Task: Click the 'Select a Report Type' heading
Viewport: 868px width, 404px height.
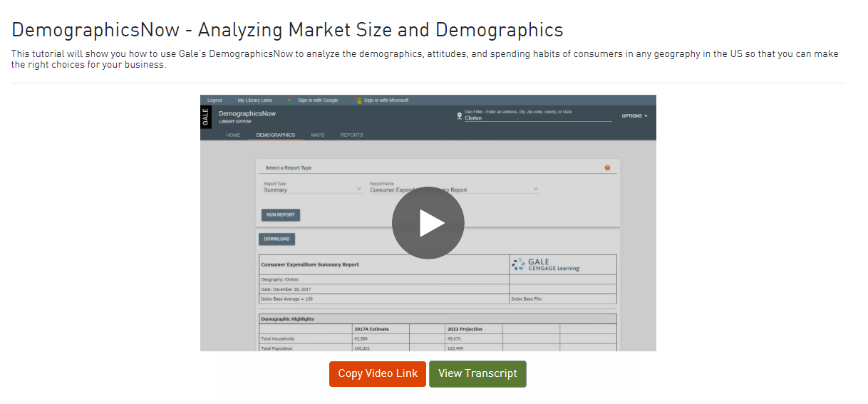Action: point(289,168)
